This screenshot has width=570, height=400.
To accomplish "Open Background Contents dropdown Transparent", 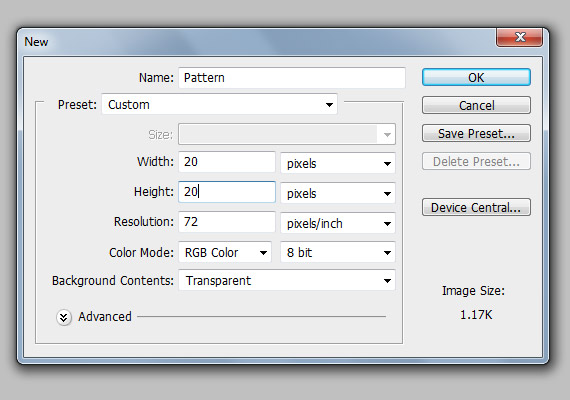I will pyautogui.click(x=287, y=280).
